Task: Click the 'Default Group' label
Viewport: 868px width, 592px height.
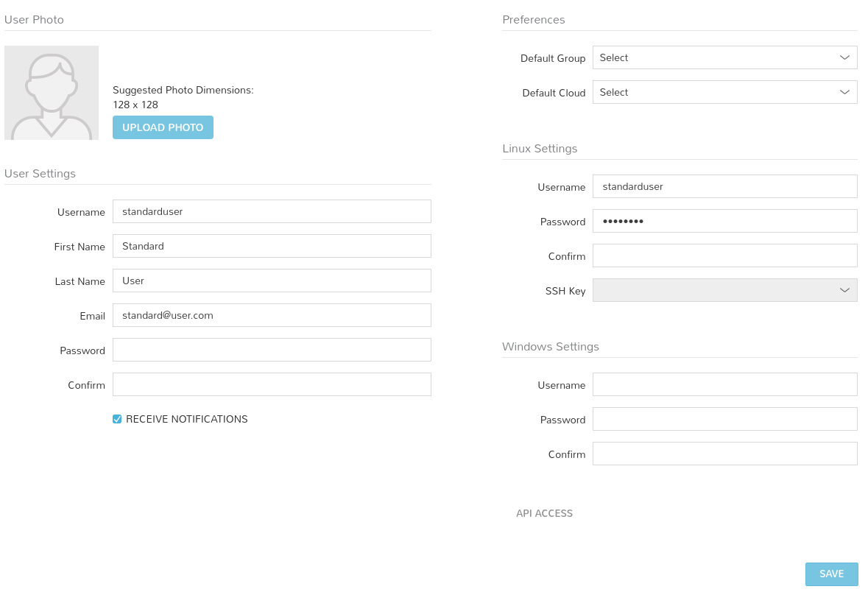Action: (552, 58)
